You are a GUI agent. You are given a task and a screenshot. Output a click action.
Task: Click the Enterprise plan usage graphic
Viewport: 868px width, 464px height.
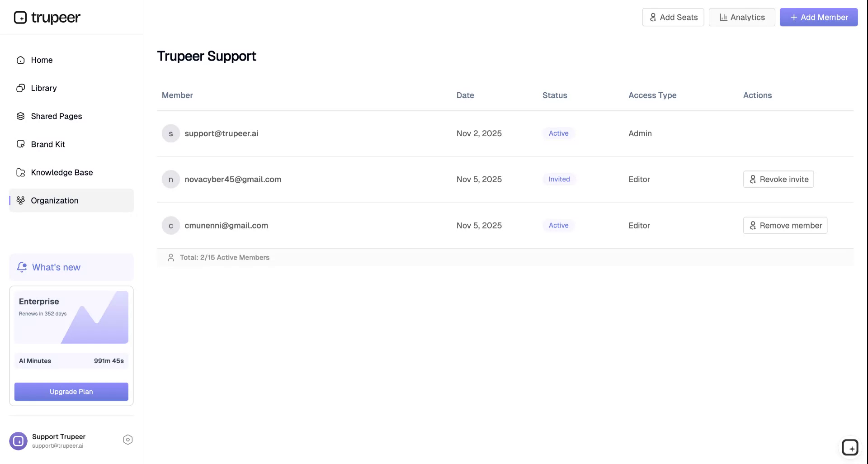point(71,317)
